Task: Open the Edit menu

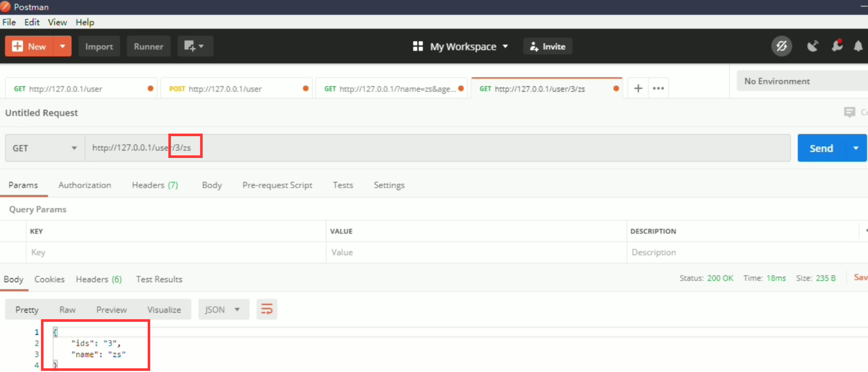Action: pos(32,22)
